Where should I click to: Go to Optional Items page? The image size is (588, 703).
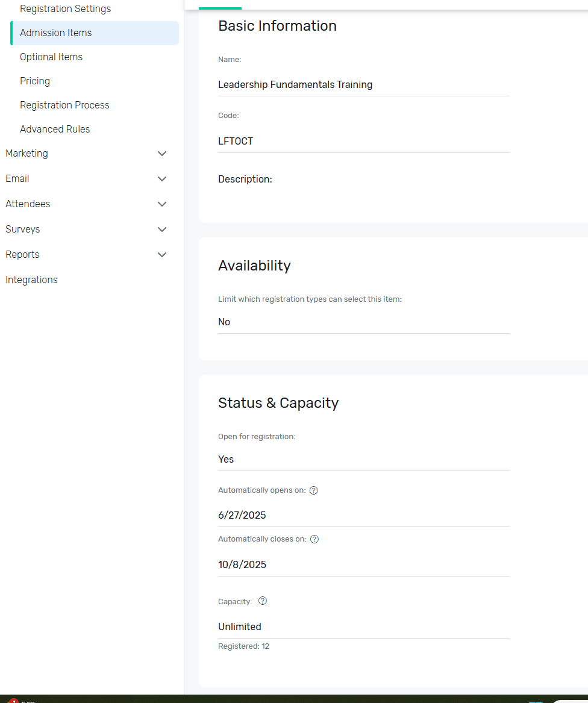coord(51,57)
